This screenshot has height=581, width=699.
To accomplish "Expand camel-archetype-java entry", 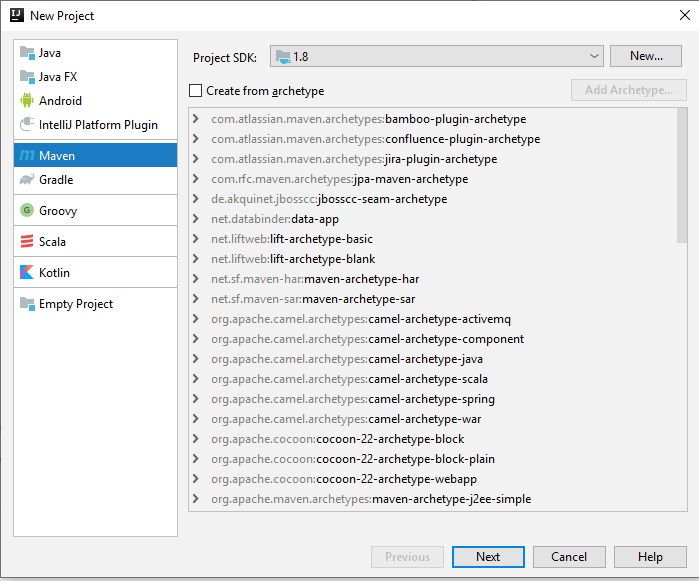I will [x=196, y=358].
